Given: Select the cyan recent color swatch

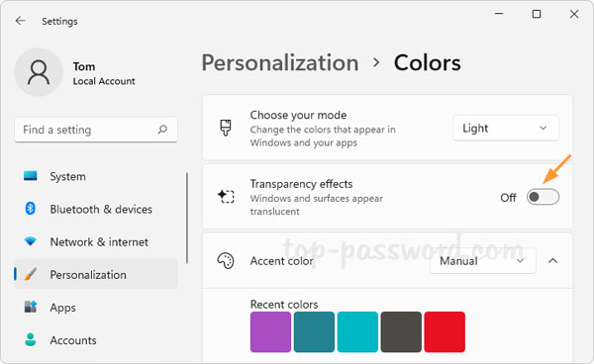Looking at the screenshot, I should 357,331.
